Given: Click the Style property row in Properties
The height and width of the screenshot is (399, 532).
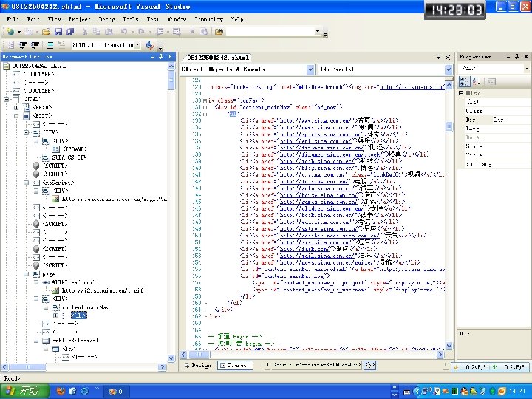Looking at the screenshot, I should click(x=474, y=146).
